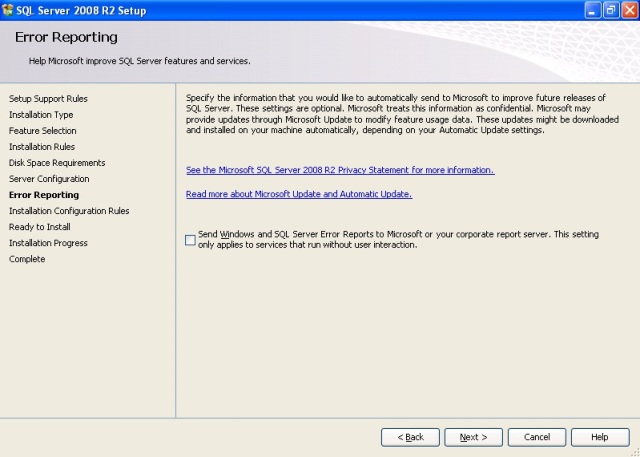This screenshot has width=640, height=457.
Task: Select the Installation Progress step
Action: tap(48, 243)
